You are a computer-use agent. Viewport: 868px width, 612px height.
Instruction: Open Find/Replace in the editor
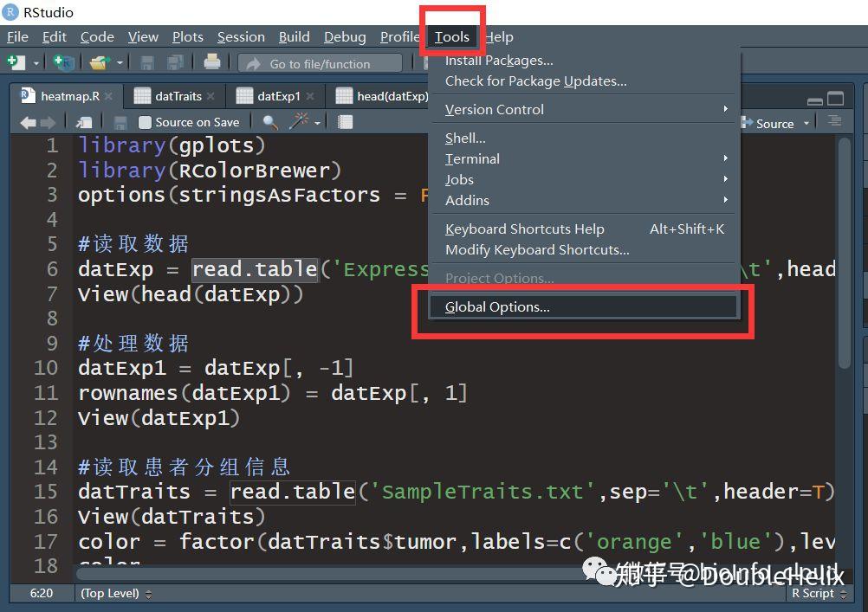pos(271,122)
